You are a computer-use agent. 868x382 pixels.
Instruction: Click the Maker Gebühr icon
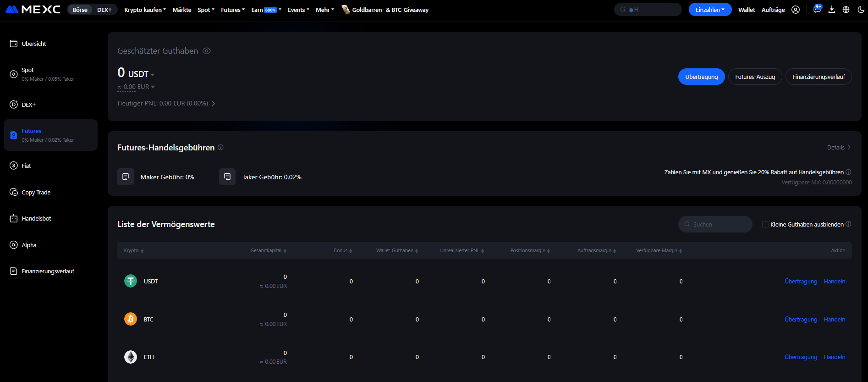pos(126,177)
